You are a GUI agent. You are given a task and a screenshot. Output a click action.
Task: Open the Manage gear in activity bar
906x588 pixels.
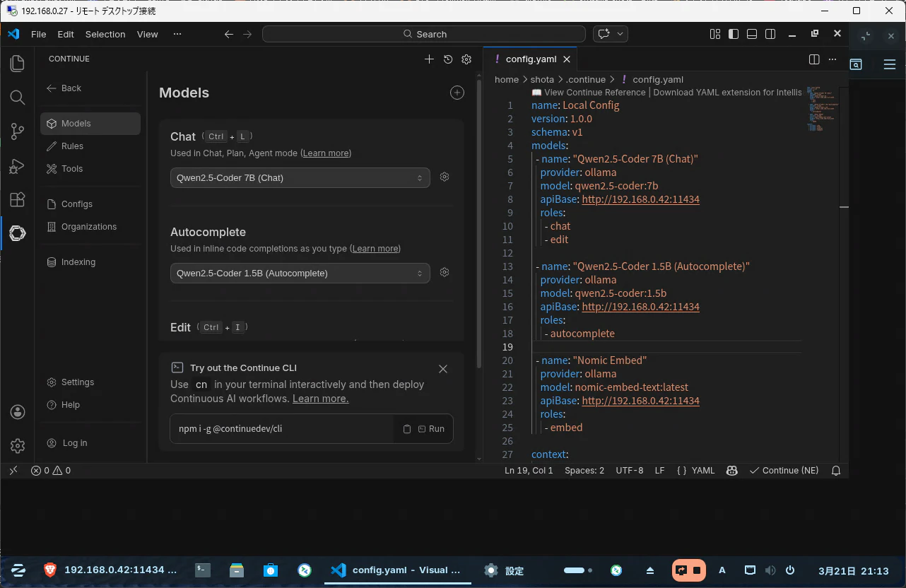(18, 446)
